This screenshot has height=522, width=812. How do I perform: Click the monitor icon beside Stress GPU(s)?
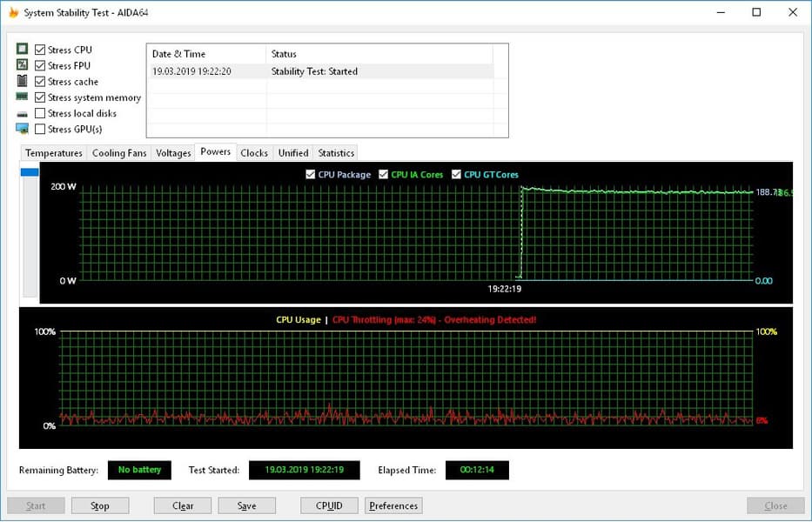click(x=22, y=129)
